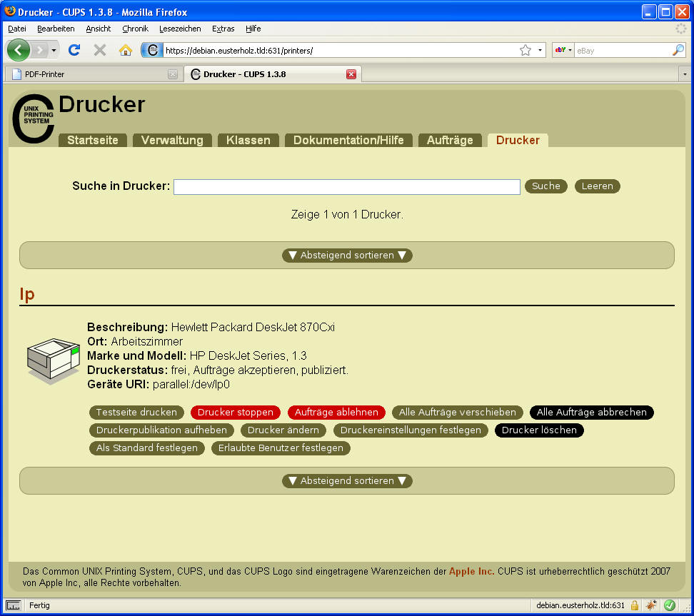
Task: Open the URL history dropdown arrow
Action: click(540, 51)
